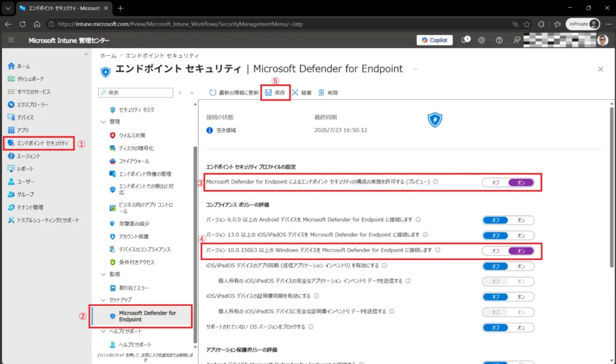
Task: Open エンドポイント特権の管理 menu item
Action: [x=140, y=174]
